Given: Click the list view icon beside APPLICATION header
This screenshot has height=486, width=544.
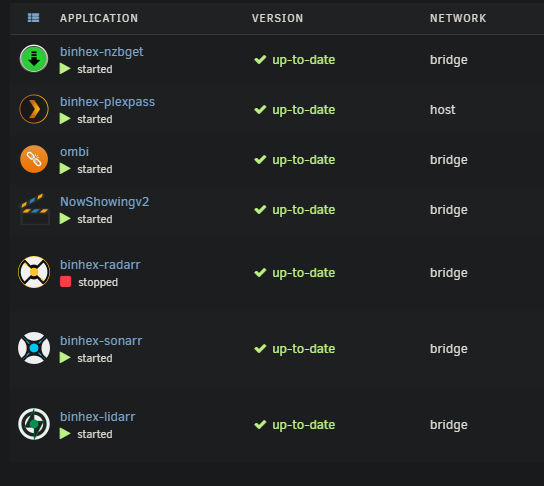Looking at the screenshot, I should 33,17.
